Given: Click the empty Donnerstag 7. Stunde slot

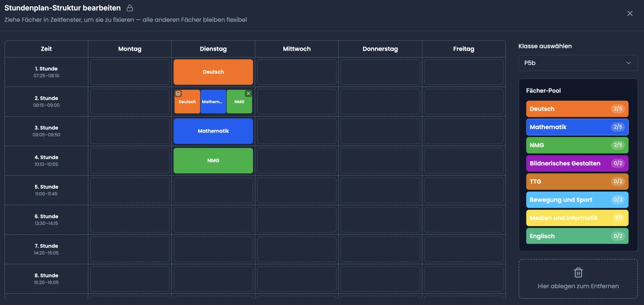Looking at the screenshot, I should [380, 249].
